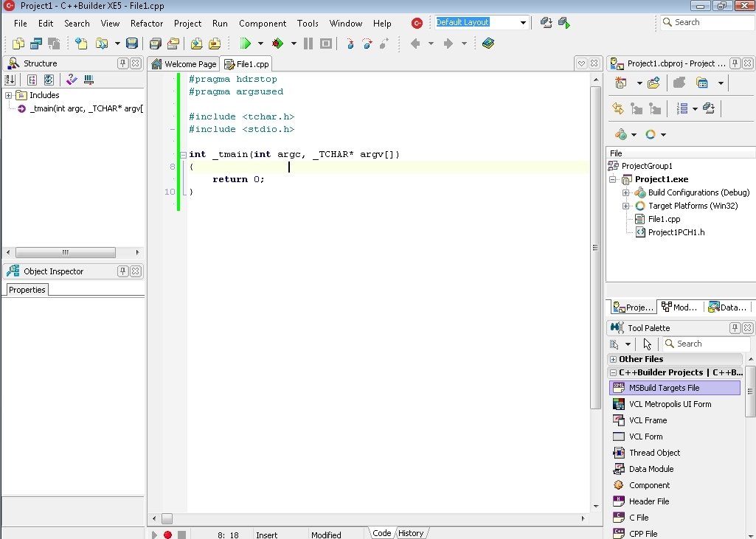Expand Target Platforms (Win32) node
Viewport: 756px width, 539px height.
[x=626, y=206]
